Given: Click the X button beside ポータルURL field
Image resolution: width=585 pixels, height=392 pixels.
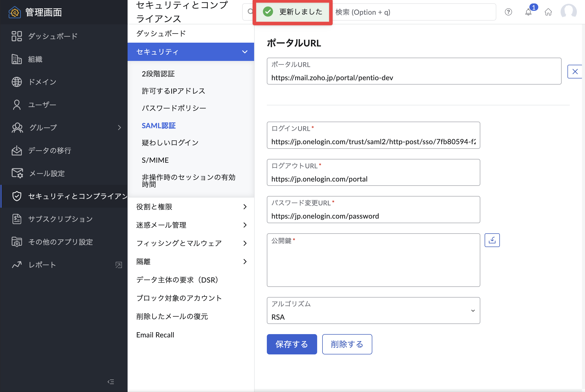Looking at the screenshot, I should click(x=575, y=72).
